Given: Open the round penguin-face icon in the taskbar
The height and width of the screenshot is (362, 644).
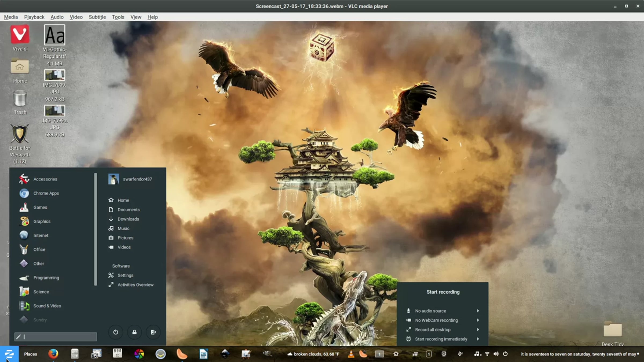Looking at the screenshot, I should (x=160, y=354).
